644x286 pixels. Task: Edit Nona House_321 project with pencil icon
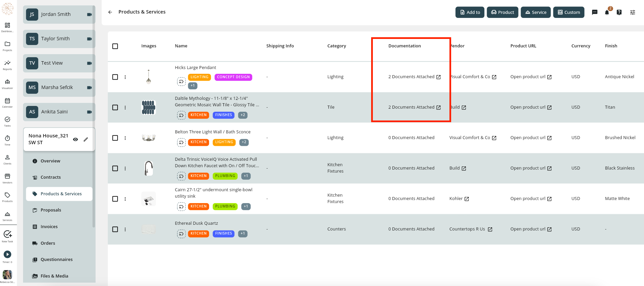(x=86, y=139)
